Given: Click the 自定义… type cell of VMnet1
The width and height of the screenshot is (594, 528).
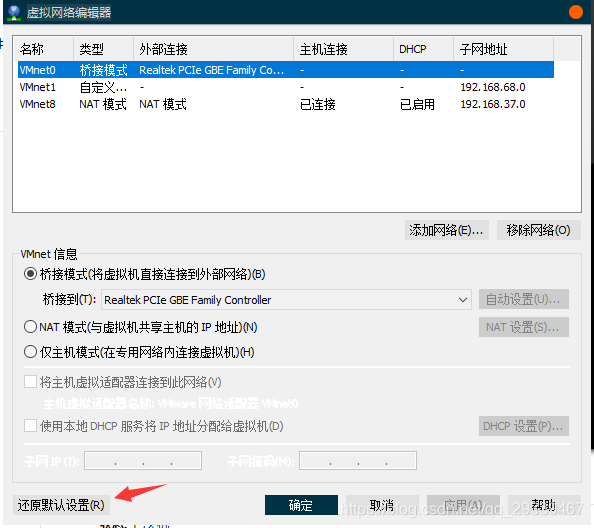Looking at the screenshot, I should [x=103, y=87].
